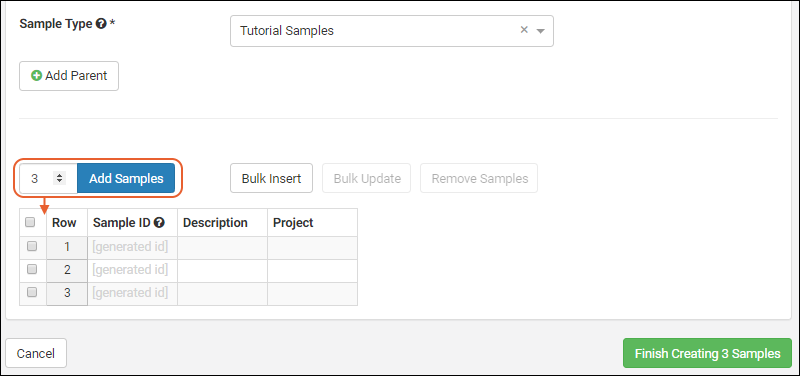Open Bulk Insert
The width and height of the screenshot is (800, 376).
pos(271,179)
